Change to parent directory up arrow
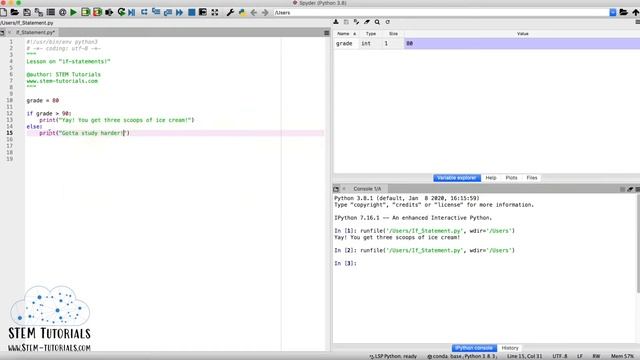The height and width of the screenshot is (360, 640). 636,13
